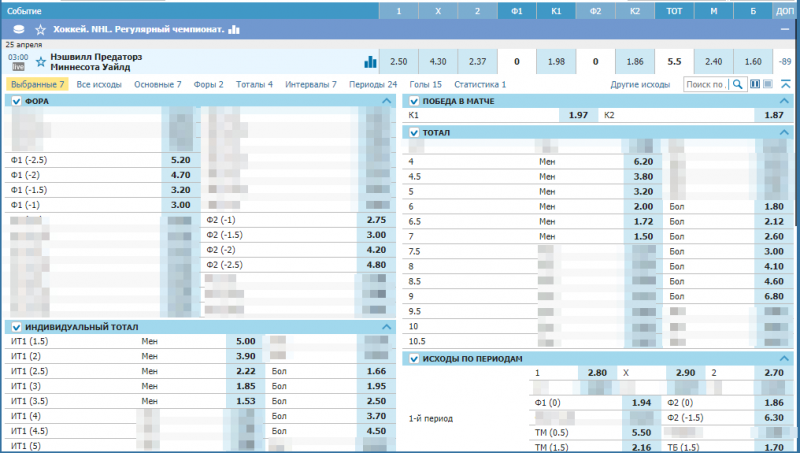Open league statistics chart icon beside championship title

tap(234, 30)
